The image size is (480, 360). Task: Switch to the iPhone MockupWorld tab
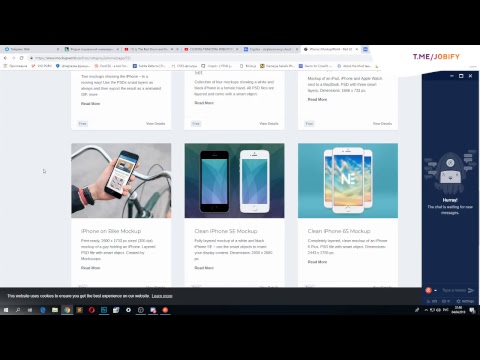coord(330,49)
